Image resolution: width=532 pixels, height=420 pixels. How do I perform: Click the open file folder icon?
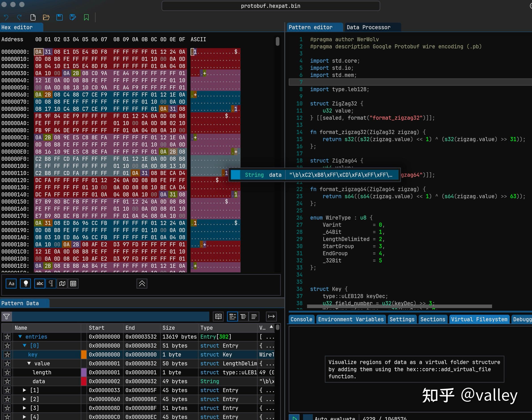coord(46,17)
